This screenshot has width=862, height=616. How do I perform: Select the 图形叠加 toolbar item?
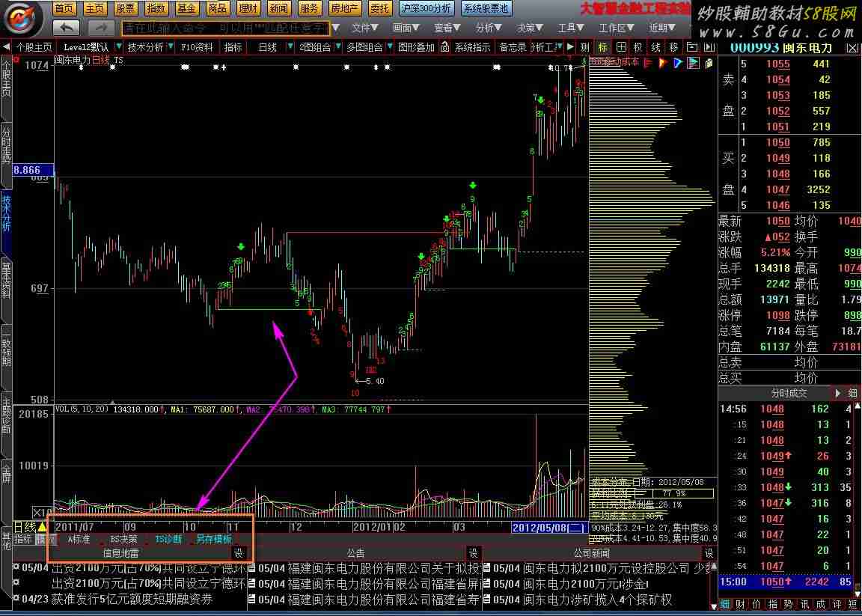tap(416, 47)
